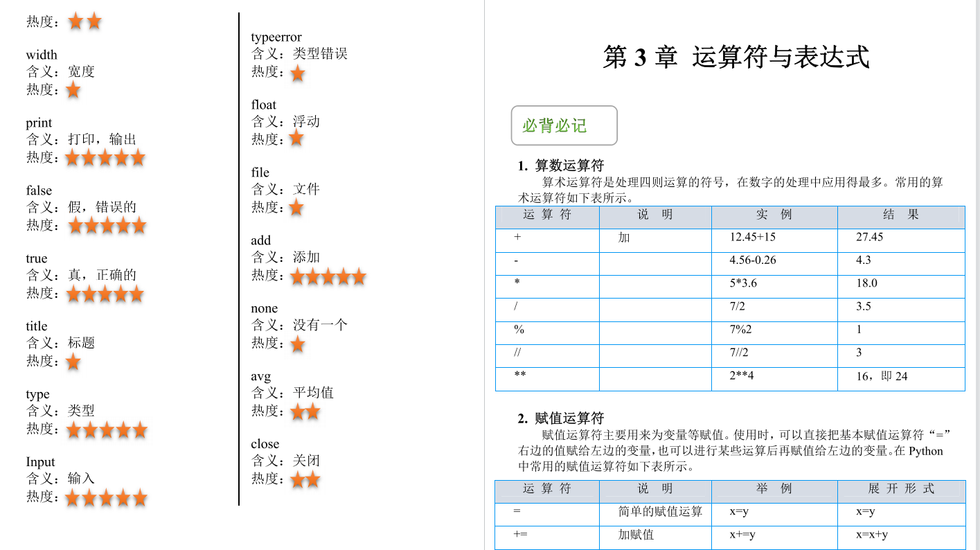Select the heading 1. 算数运算符
Image resolution: width=980 pixels, height=550 pixels.
tap(561, 166)
